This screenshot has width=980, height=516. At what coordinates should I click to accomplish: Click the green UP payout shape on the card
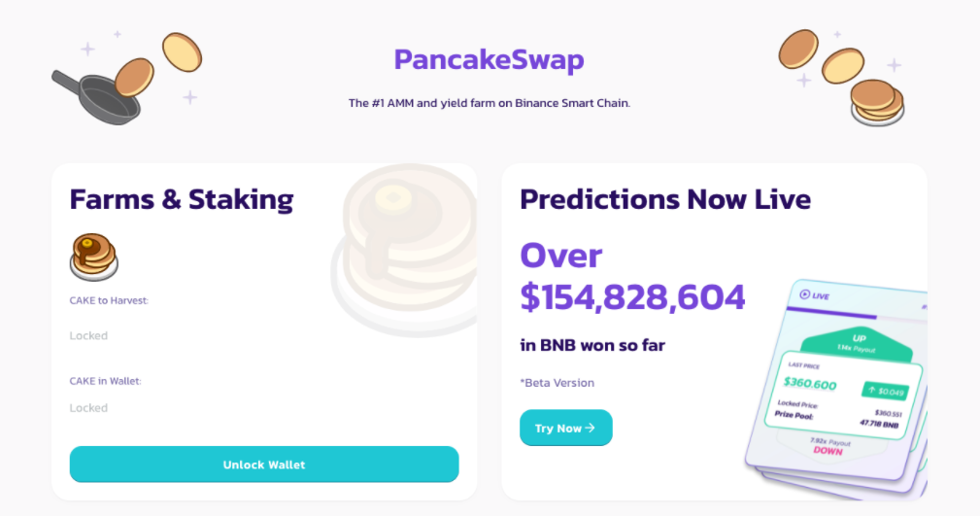pos(857,343)
